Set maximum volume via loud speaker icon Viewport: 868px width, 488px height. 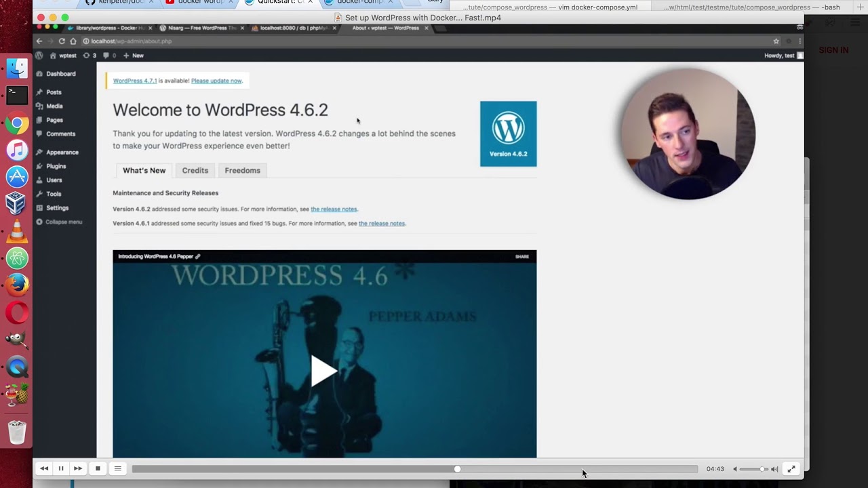(x=774, y=469)
